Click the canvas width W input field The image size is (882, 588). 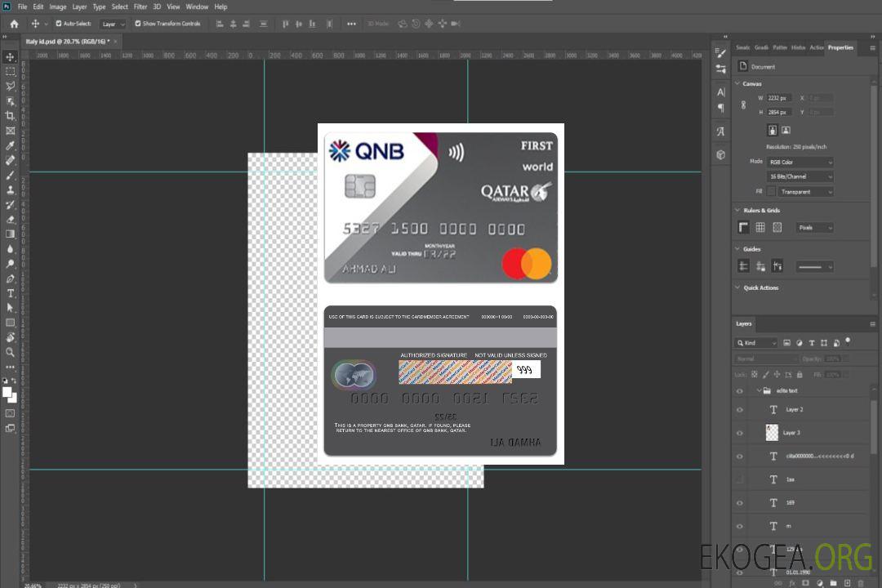[779, 98]
